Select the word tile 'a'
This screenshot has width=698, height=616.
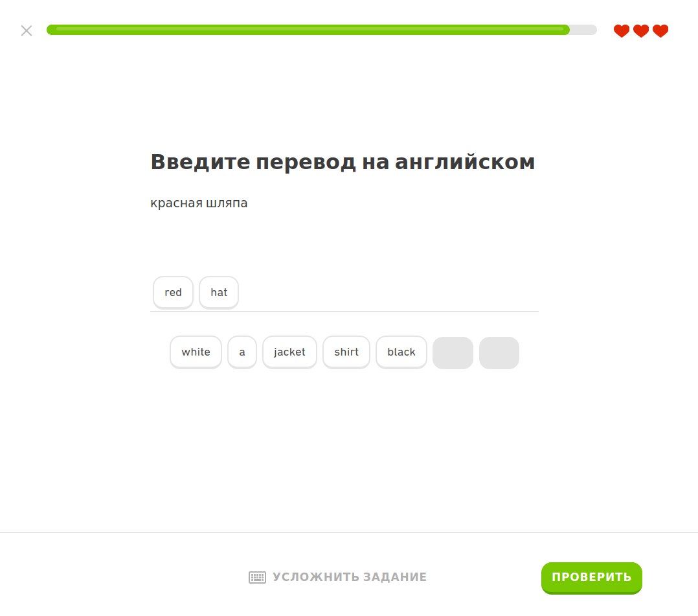pyautogui.click(x=242, y=352)
